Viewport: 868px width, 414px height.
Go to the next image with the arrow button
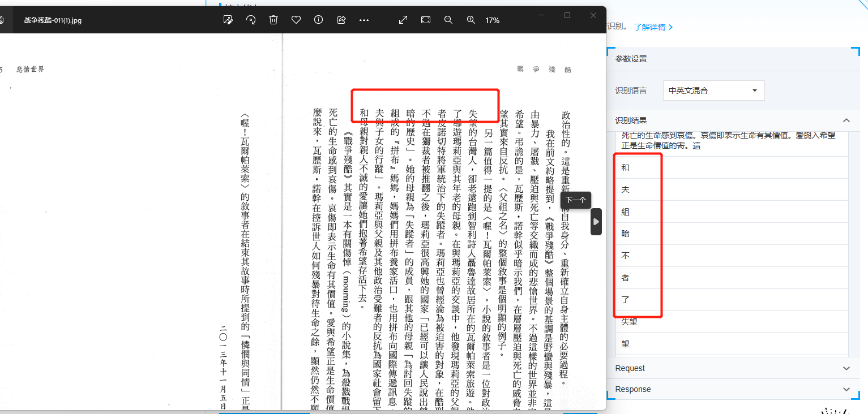[x=596, y=222]
